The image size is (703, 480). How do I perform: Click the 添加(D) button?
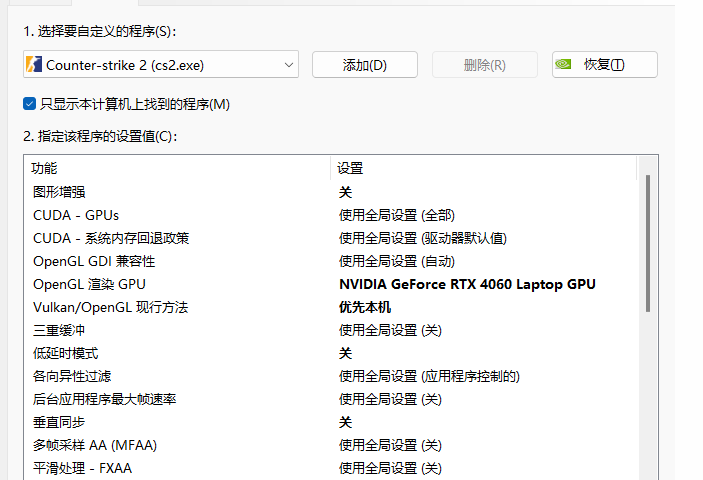(x=365, y=65)
